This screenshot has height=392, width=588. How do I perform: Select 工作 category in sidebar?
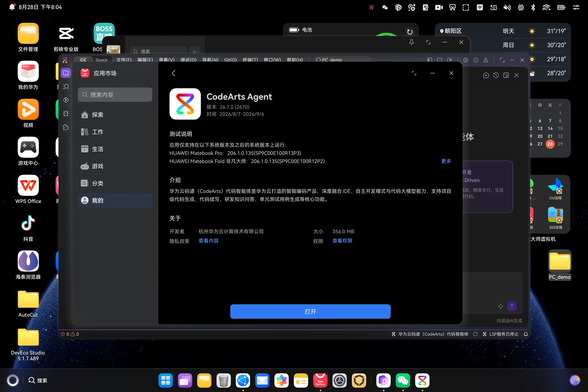(x=115, y=132)
